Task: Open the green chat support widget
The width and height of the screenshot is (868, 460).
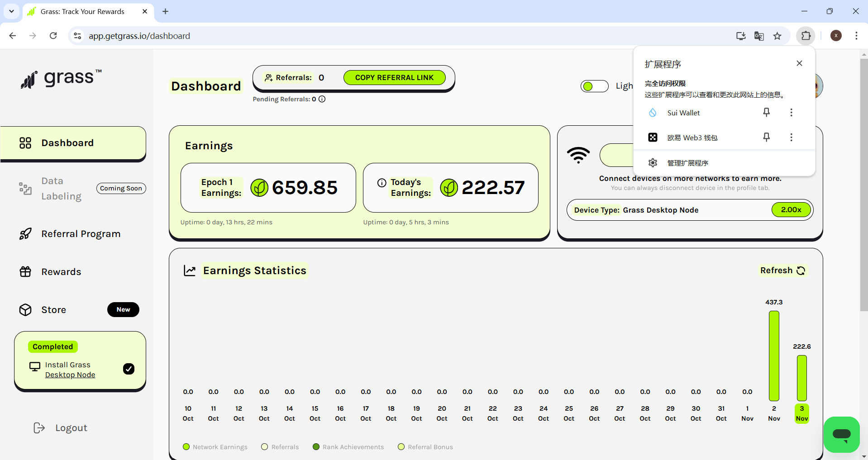Action: point(841,435)
